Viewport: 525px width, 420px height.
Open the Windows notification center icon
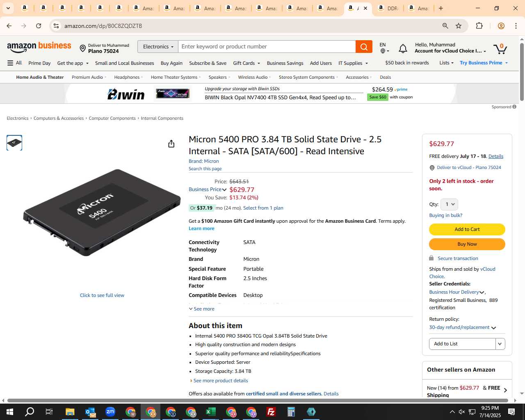511,412
